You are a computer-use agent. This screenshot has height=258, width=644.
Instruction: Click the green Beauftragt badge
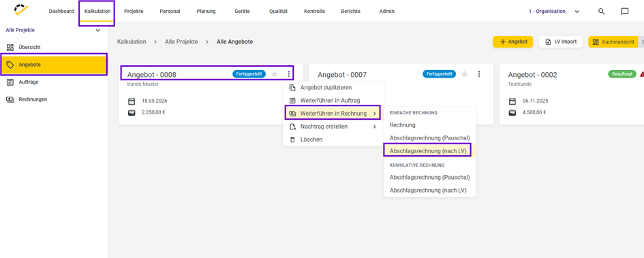pyautogui.click(x=622, y=74)
